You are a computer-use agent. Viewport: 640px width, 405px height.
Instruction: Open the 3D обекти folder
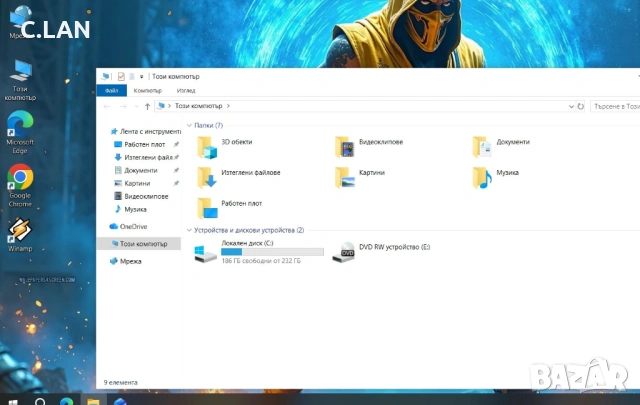coord(224,147)
